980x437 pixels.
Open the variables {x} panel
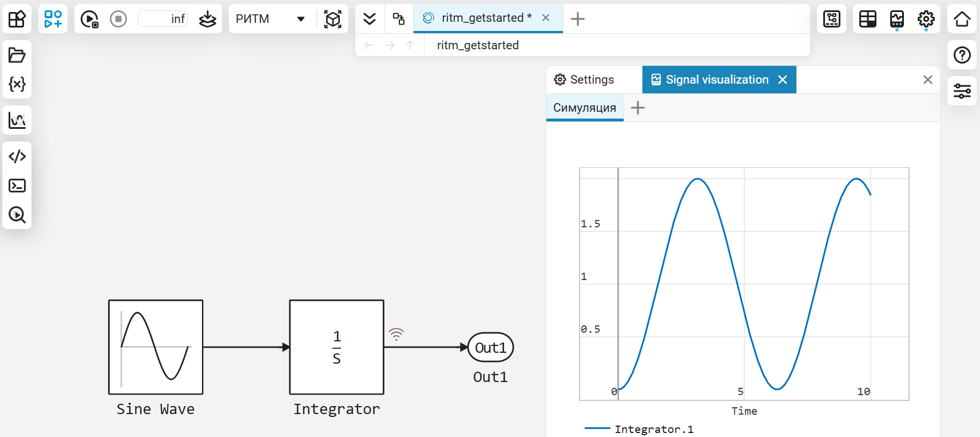17,84
